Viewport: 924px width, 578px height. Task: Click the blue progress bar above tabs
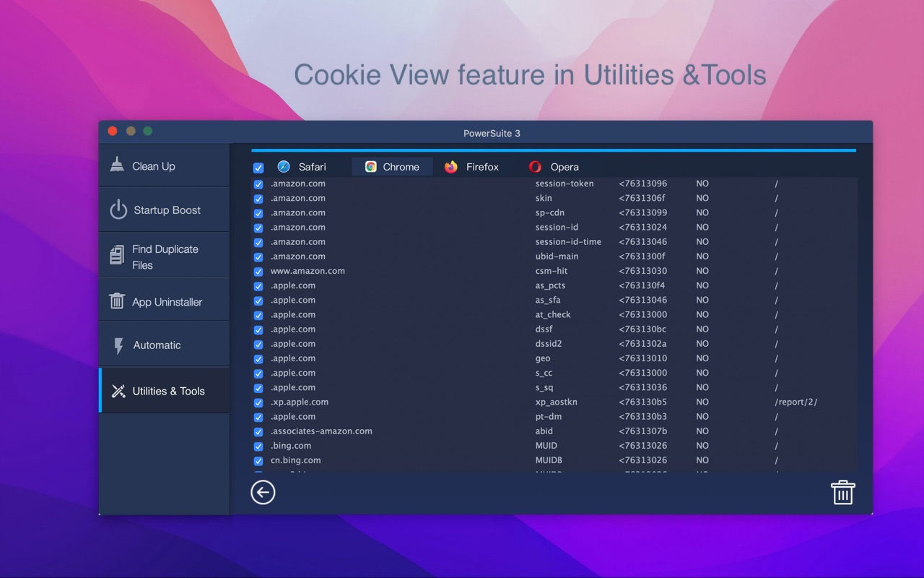click(554, 150)
